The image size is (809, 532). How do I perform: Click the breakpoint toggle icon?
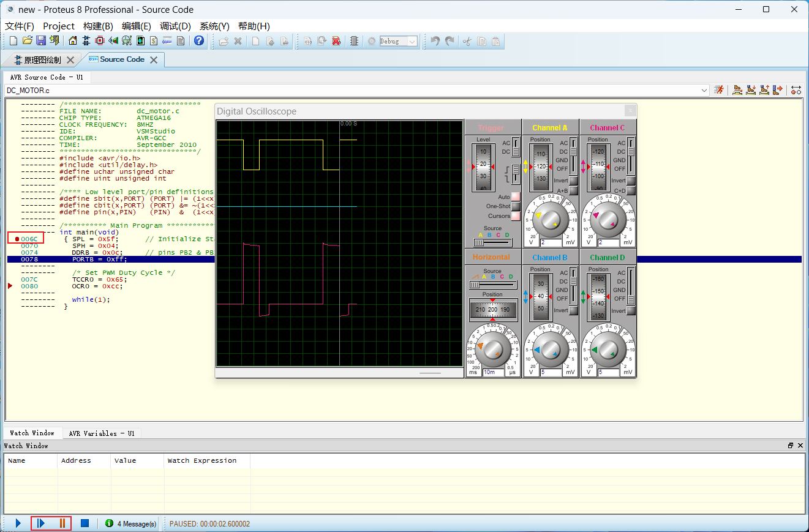tap(796, 90)
